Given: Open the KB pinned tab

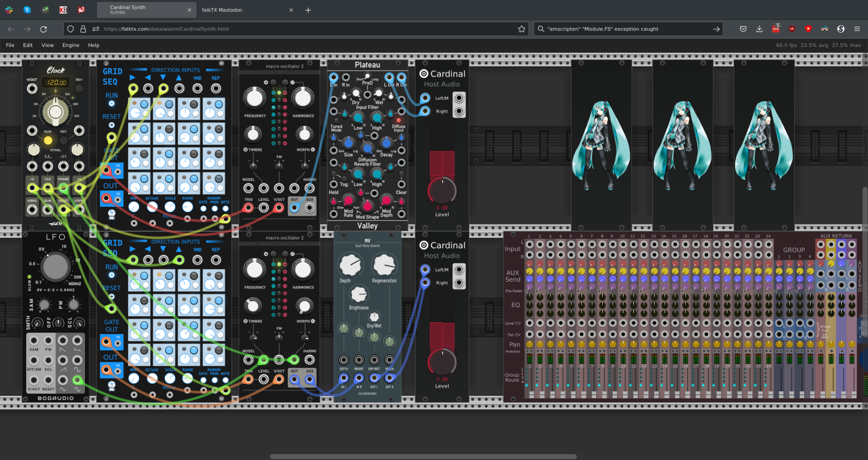Looking at the screenshot, I should coord(63,10).
